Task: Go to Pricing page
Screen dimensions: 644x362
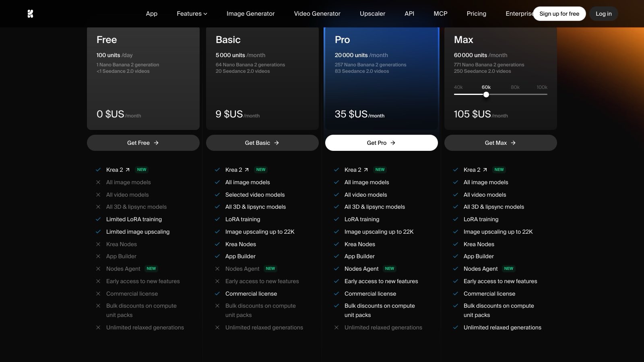Action: coord(476,14)
